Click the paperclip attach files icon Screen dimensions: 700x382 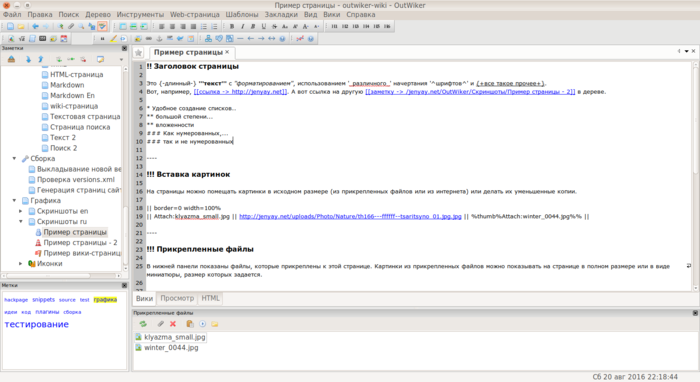pos(71,26)
